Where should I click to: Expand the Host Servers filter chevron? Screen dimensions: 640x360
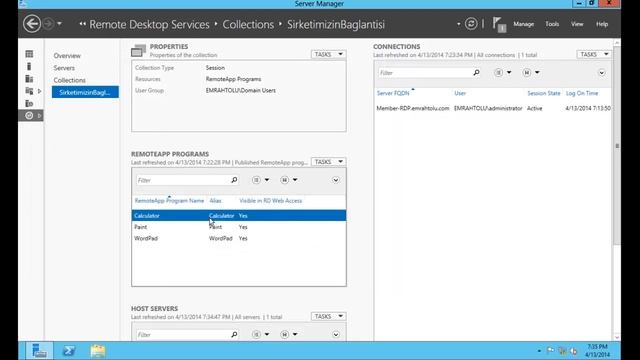[x=336, y=335]
